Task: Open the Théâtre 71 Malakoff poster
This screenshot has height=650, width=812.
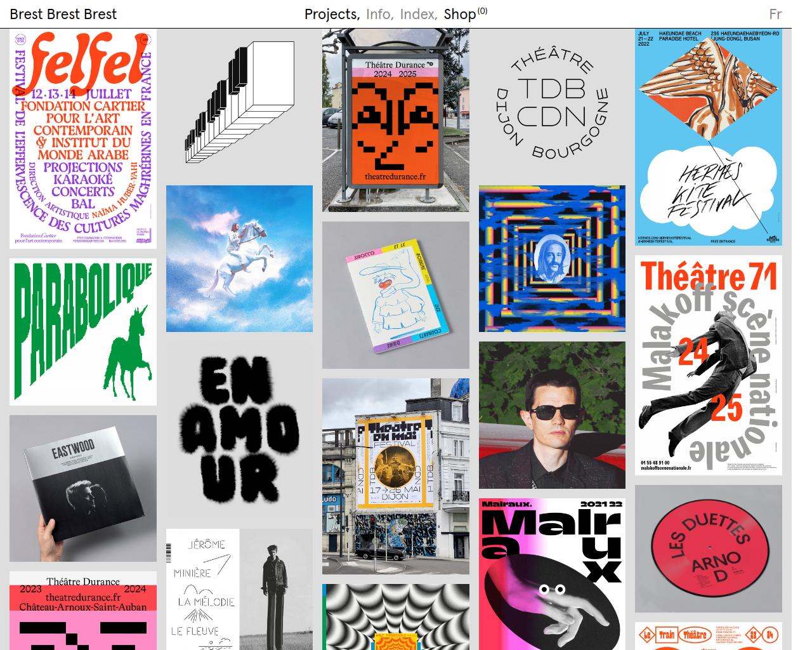Action: pyautogui.click(x=709, y=366)
